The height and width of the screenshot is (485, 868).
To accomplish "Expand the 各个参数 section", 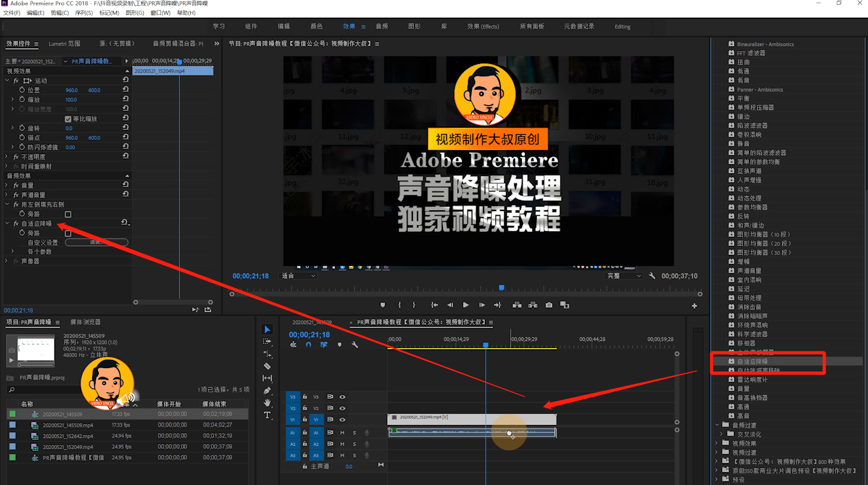I will (13, 251).
